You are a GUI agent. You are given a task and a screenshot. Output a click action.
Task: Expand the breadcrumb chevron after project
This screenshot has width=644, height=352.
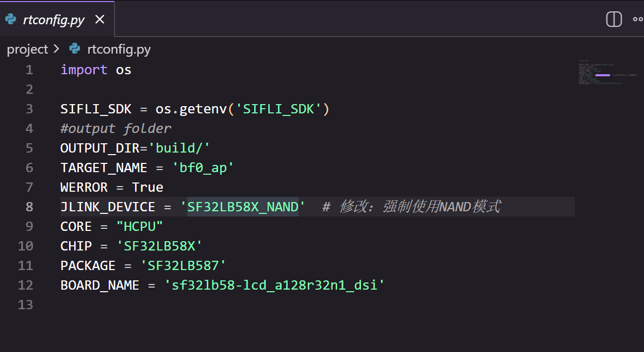[56, 49]
